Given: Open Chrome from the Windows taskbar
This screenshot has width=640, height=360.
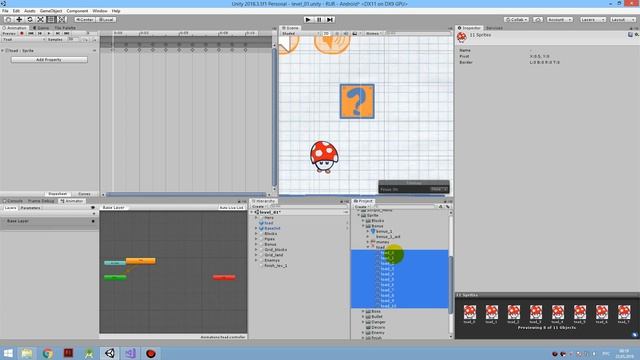Looking at the screenshot, I should pos(48,353).
